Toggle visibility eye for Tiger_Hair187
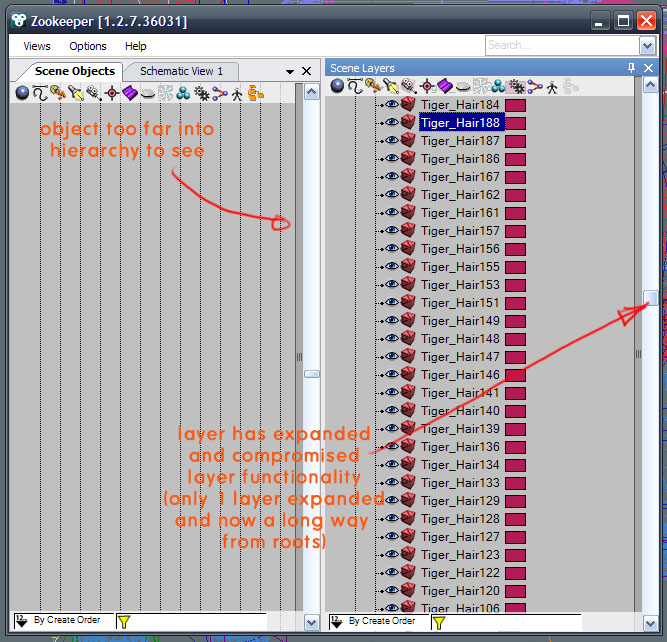 (392, 140)
